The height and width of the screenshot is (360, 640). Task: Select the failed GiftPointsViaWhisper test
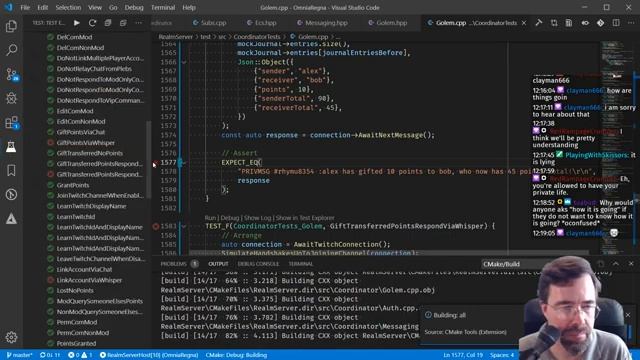click(86, 142)
